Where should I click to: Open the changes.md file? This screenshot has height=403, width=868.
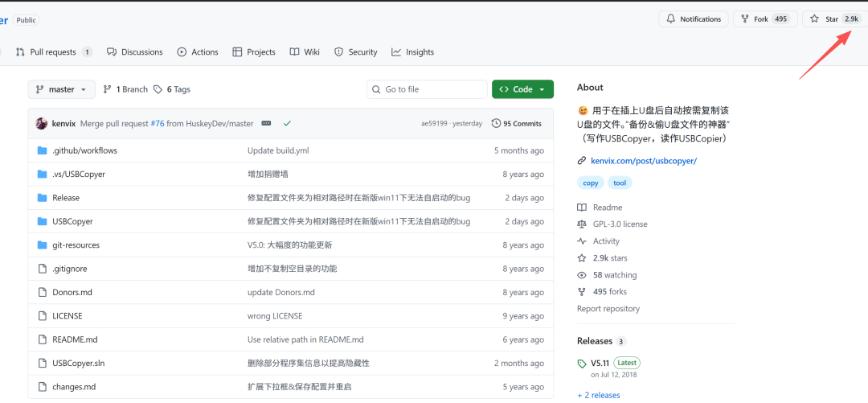(74, 387)
